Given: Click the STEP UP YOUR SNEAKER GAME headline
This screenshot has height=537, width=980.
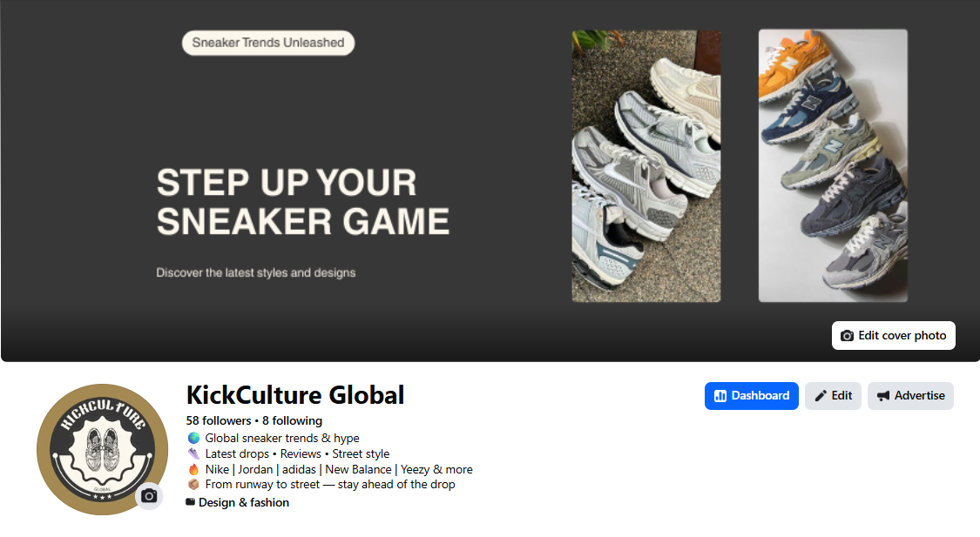Looking at the screenshot, I should point(303,202).
